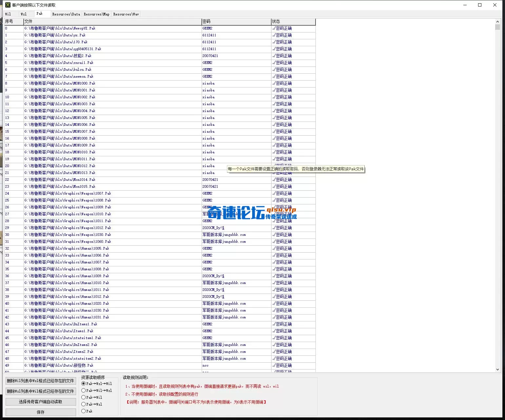Click the password cell for NewopUI.Pak
The height and width of the screenshot is (420, 505).
click(x=236, y=28)
